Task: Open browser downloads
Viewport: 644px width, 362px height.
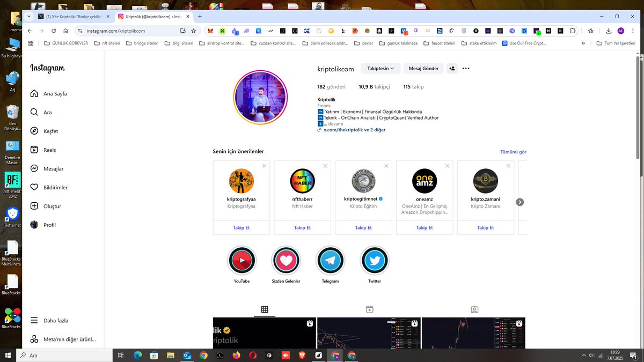Action: 609,31
